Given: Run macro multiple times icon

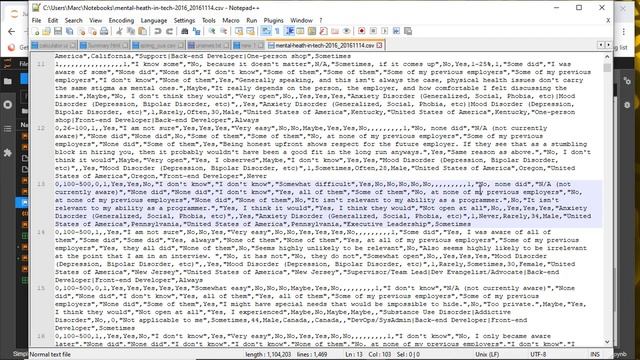Looking at the screenshot, I should coord(396,31).
